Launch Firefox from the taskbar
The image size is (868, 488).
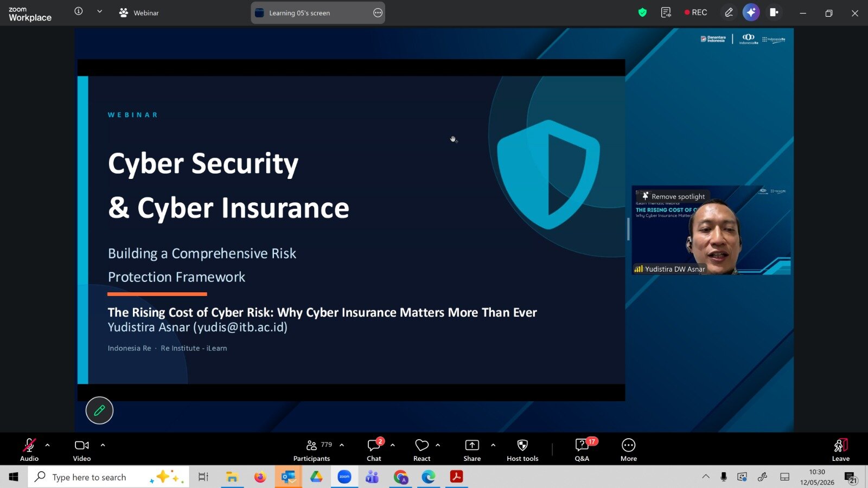click(260, 477)
